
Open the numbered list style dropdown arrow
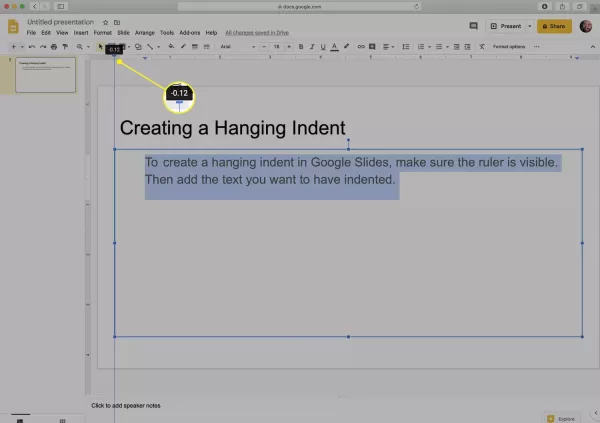[429, 47]
